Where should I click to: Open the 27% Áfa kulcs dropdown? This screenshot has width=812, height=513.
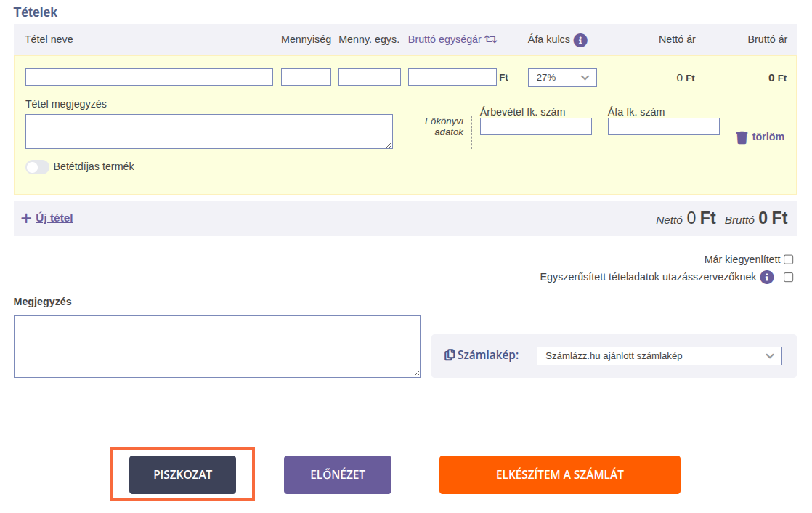tap(562, 78)
